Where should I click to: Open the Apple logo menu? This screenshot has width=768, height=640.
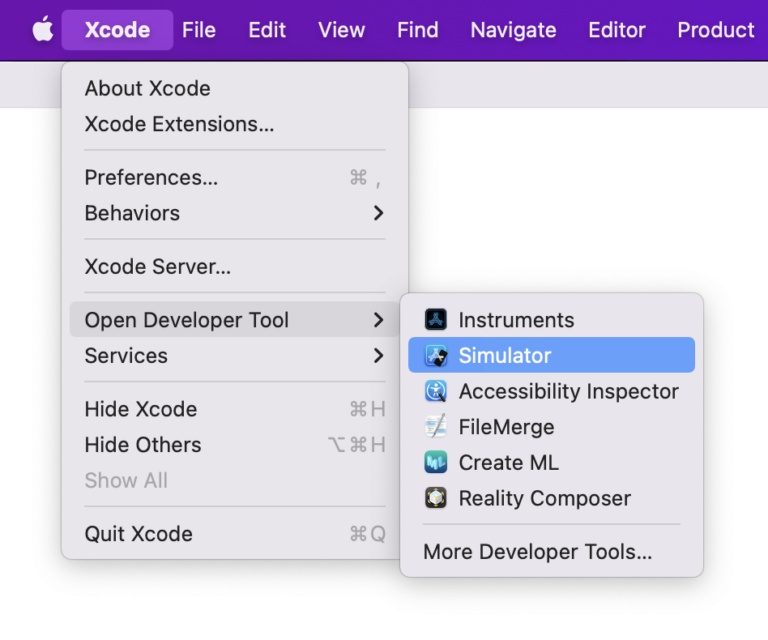pyautogui.click(x=42, y=30)
